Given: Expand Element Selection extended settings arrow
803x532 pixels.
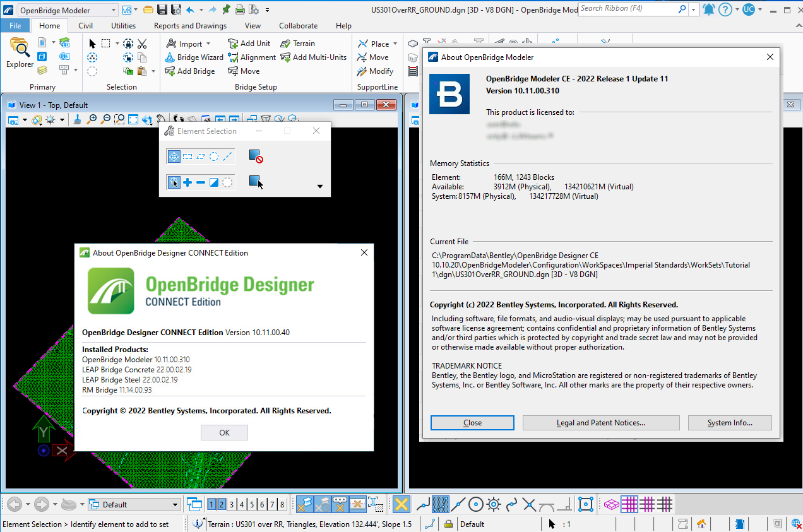Looking at the screenshot, I should click(319, 186).
